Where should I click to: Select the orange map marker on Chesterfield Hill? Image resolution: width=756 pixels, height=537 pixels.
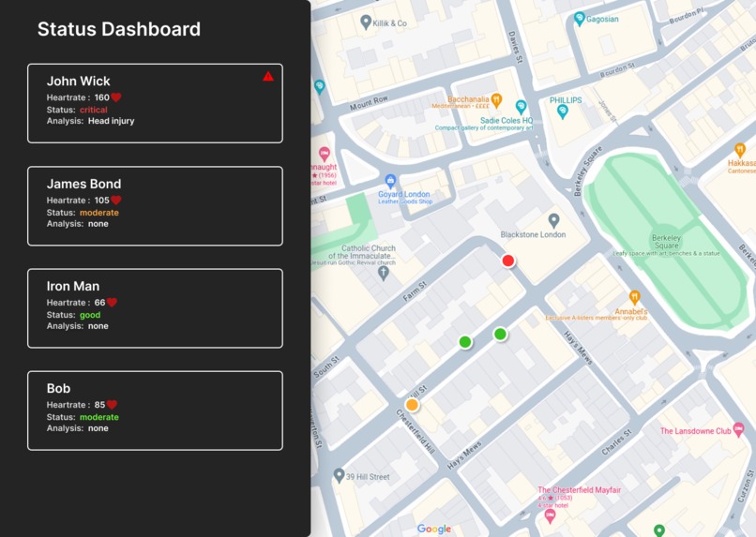[412, 405]
